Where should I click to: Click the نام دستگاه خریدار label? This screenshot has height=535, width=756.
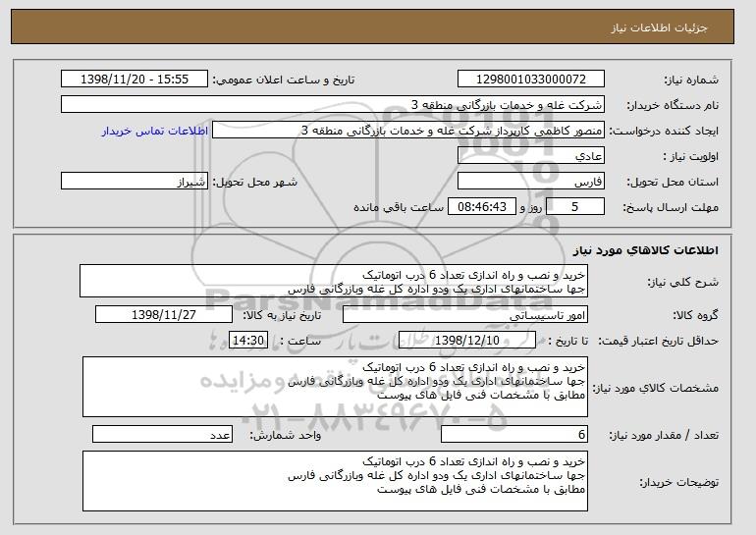click(x=673, y=105)
